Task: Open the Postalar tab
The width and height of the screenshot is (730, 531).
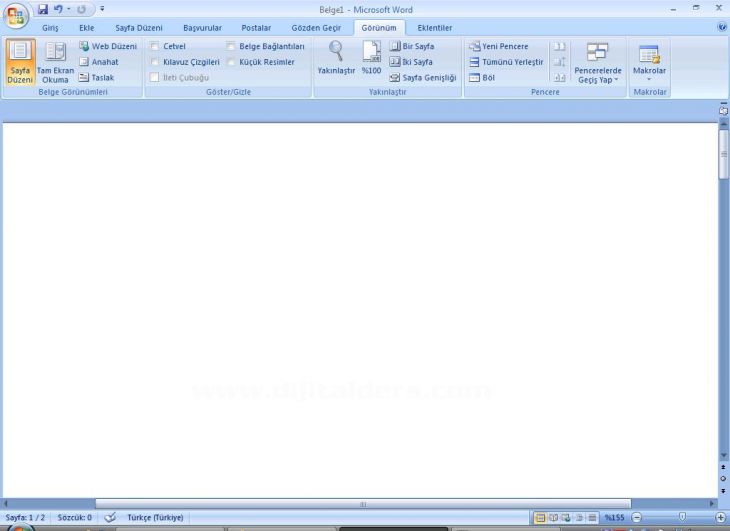Action: tap(256, 28)
